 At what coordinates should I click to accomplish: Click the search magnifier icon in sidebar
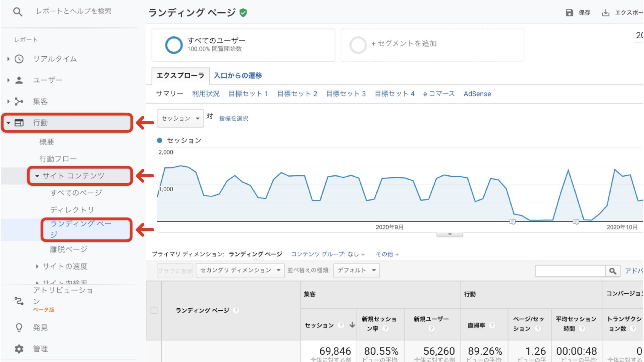coord(18,12)
